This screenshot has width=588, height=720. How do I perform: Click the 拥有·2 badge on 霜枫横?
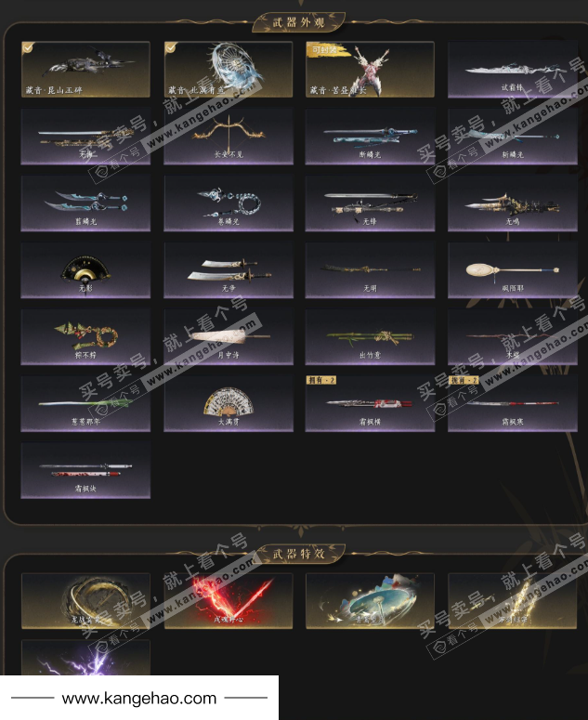click(x=321, y=380)
